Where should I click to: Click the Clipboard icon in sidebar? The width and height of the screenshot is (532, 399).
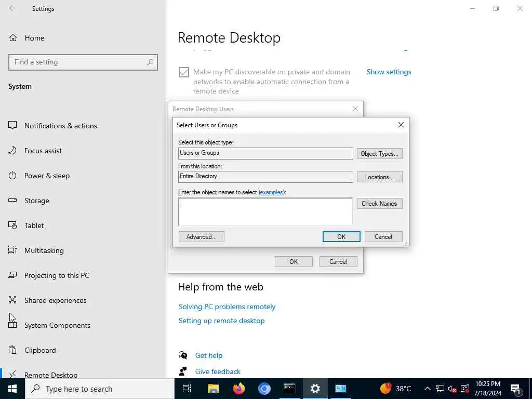coord(12,350)
